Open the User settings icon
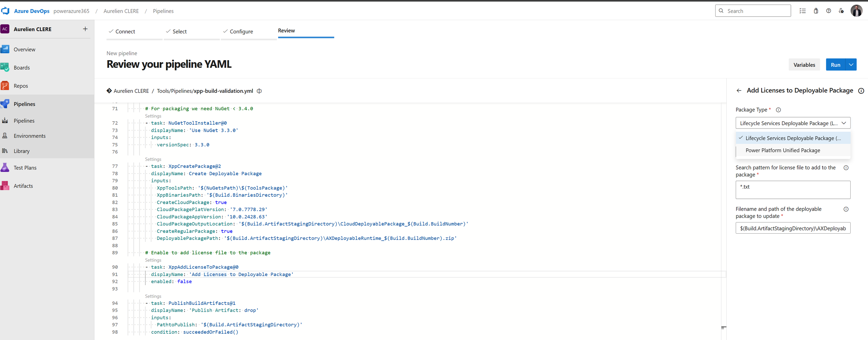 [x=841, y=11]
